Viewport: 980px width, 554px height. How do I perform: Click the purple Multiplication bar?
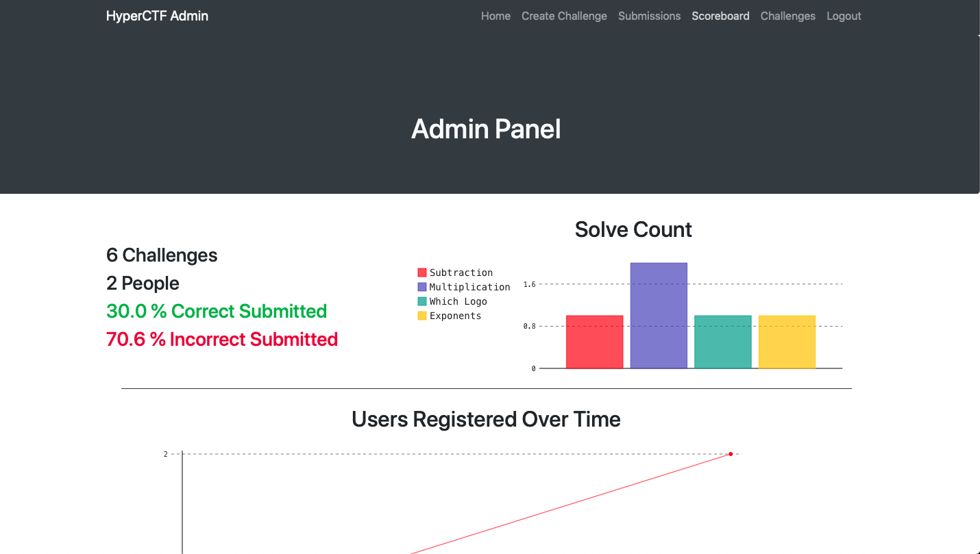659,316
